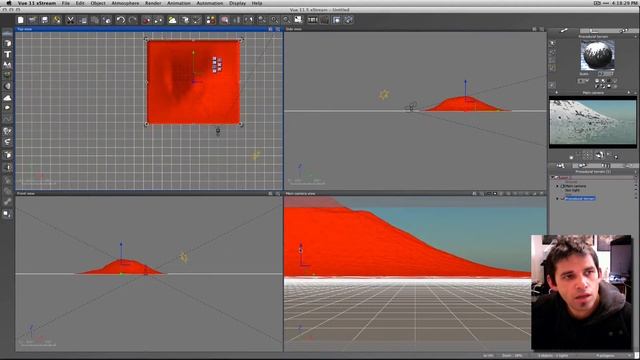Open the Atmosphere menu
The height and width of the screenshot is (360, 640).
coord(125,3)
